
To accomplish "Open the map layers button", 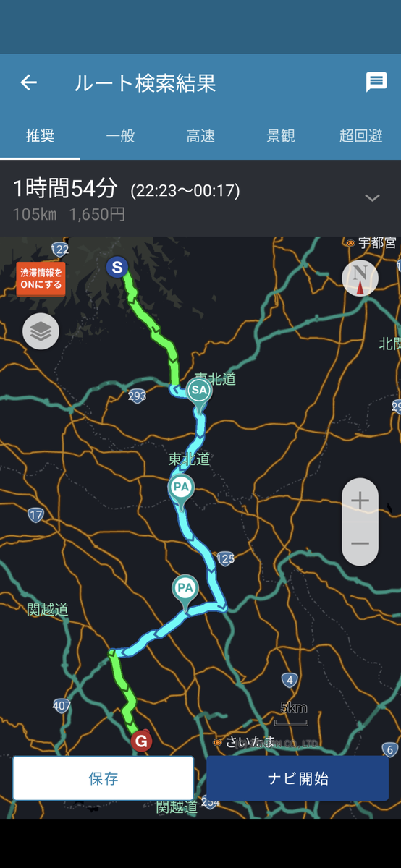I will click(x=41, y=331).
